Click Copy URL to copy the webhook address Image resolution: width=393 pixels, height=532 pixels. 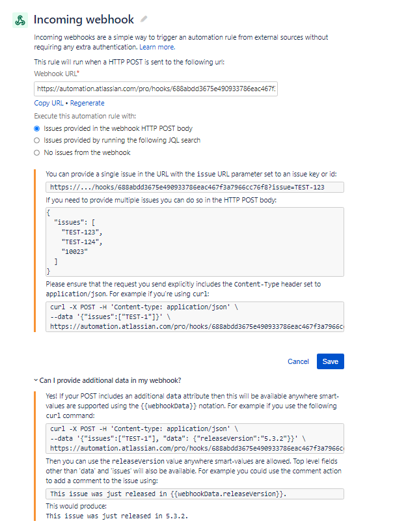click(x=48, y=103)
